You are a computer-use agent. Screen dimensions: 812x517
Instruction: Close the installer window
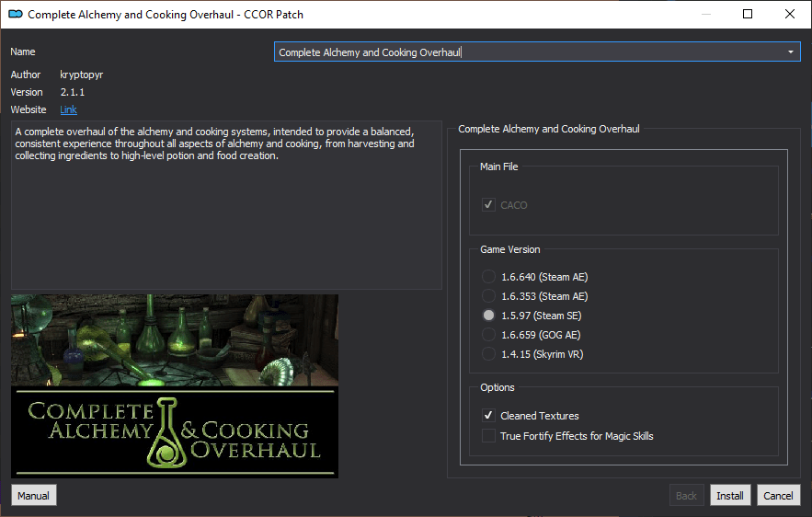790,14
